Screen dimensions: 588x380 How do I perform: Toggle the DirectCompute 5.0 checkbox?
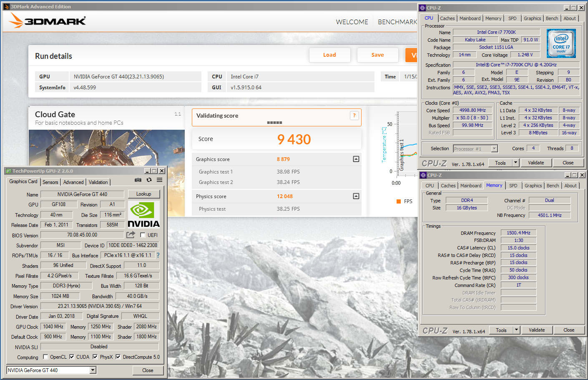[118, 357]
